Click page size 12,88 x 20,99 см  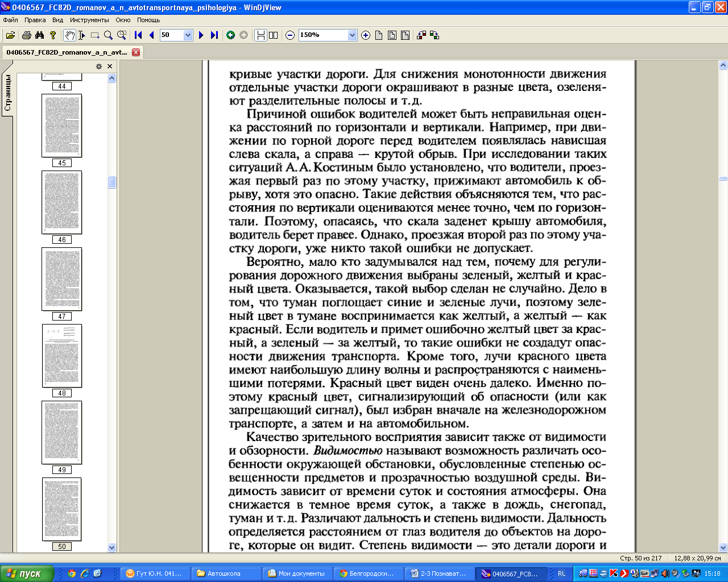(x=698, y=558)
